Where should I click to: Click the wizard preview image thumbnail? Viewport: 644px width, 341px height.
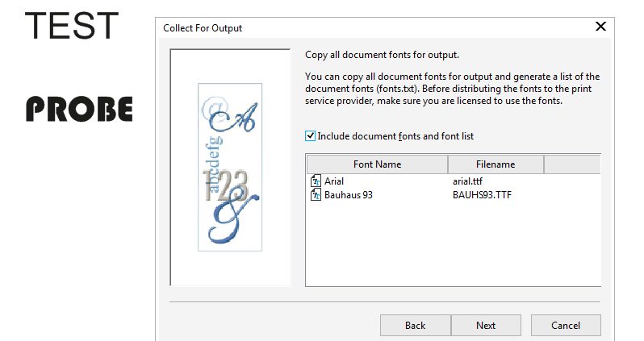click(x=230, y=167)
